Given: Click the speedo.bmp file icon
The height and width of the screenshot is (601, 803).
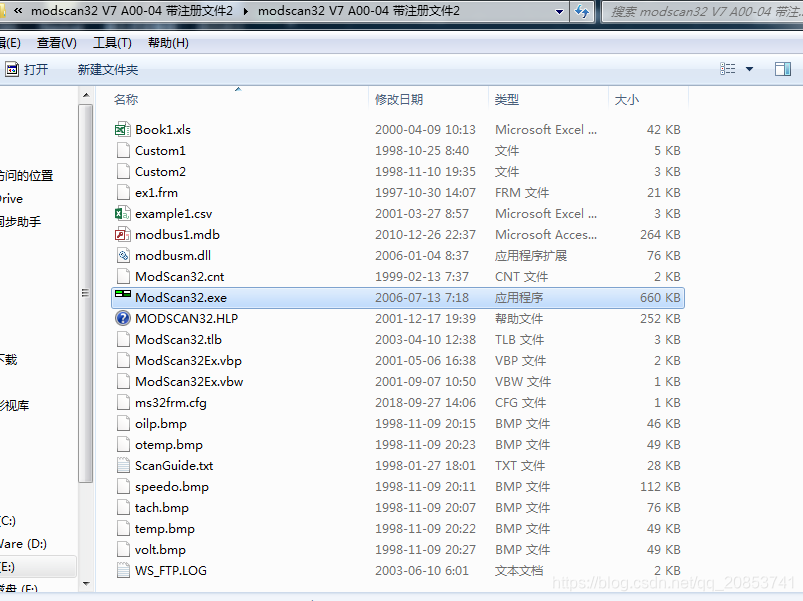Looking at the screenshot, I should [122, 486].
